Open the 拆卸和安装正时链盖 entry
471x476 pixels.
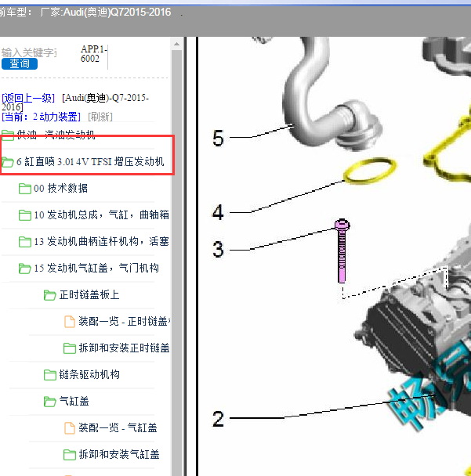point(124,348)
